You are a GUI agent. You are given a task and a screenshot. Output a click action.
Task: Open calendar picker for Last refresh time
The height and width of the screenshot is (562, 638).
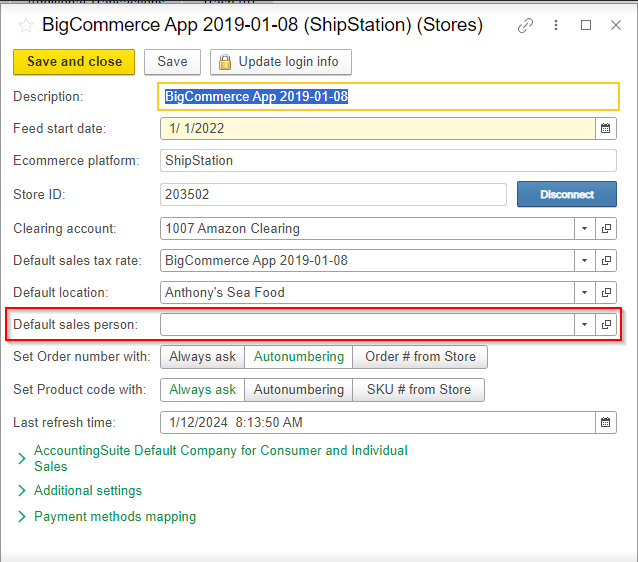coord(606,422)
